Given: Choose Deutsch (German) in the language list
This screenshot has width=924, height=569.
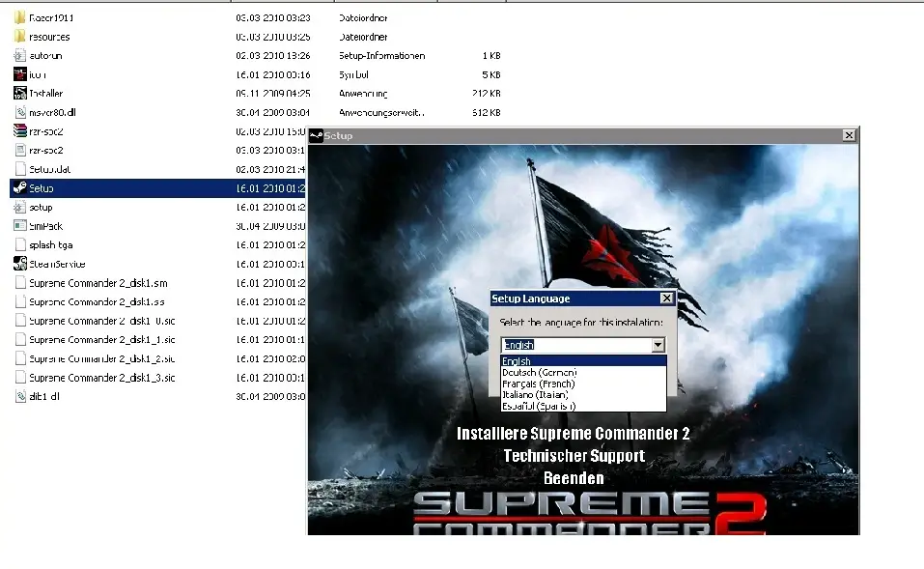Looking at the screenshot, I should click(583, 372).
